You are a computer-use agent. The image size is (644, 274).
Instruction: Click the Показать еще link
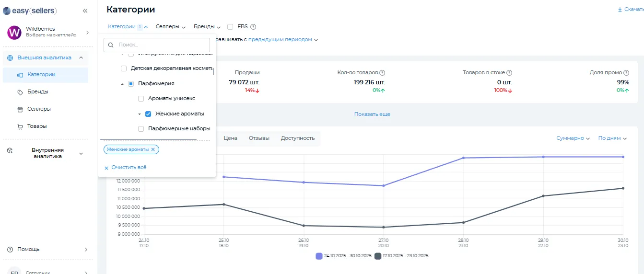click(x=372, y=114)
